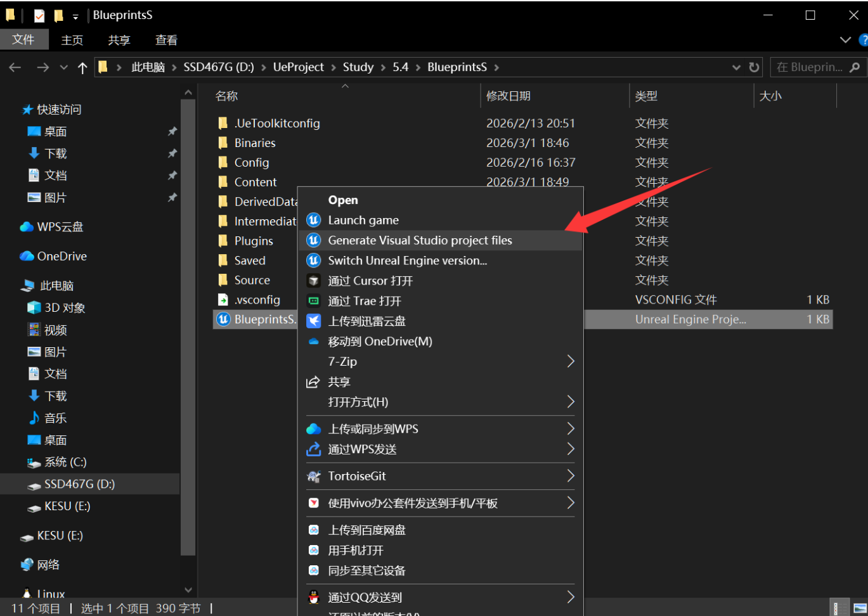The height and width of the screenshot is (616, 868).
Task: Open the 通过QQ发送到 submenu
Action: pyautogui.click(x=441, y=598)
